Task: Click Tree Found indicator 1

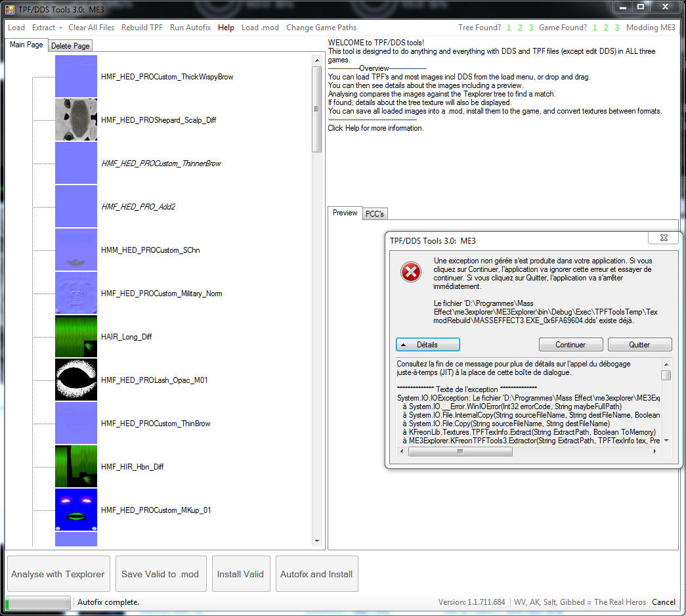Action: 509,28
